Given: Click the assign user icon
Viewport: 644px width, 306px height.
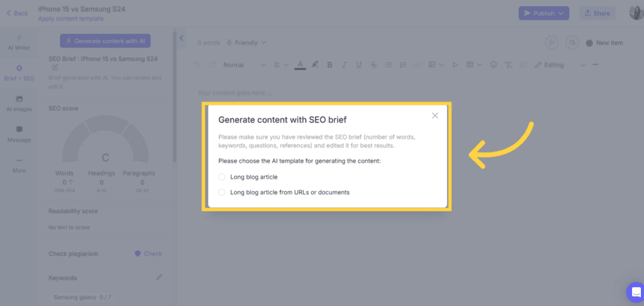Looking at the screenshot, I should tap(552, 43).
